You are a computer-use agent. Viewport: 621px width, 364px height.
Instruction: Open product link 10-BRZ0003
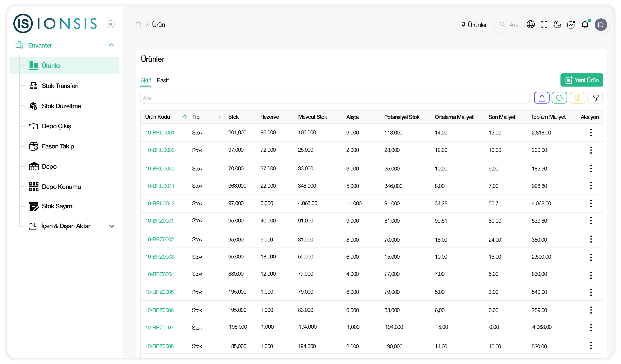click(x=160, y=257)
